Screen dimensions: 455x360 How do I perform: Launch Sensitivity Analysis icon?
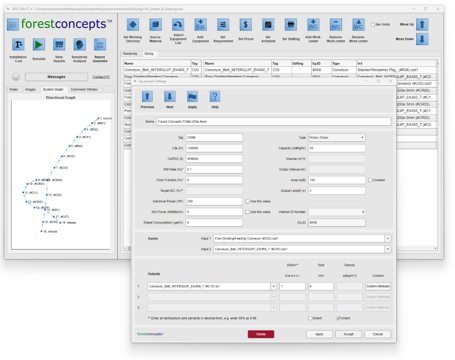click(x=79, y=44)
